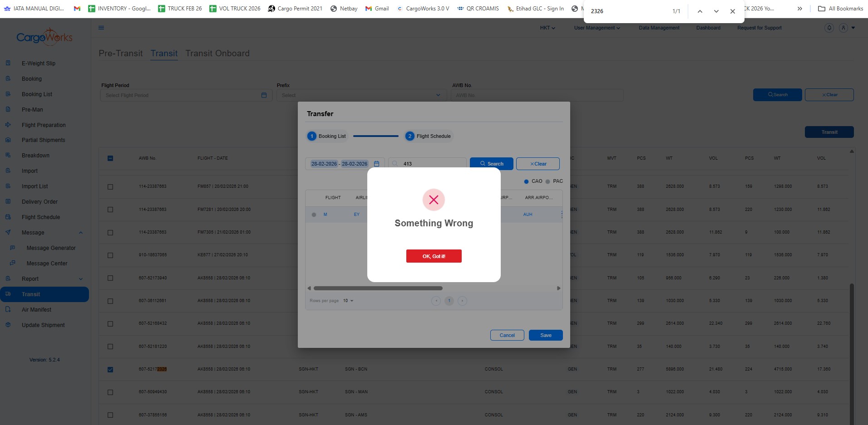Click Save in the Transfer dialog
Screen dimensions: 868x425
click(546, 335)
